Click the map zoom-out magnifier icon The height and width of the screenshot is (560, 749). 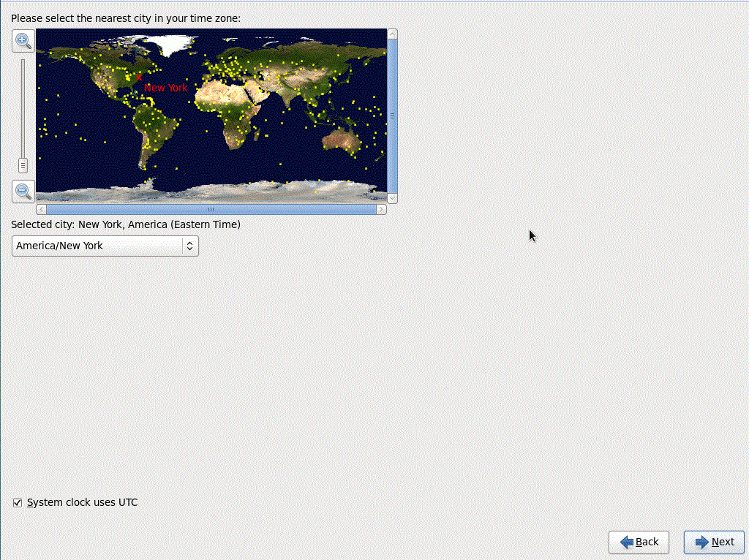[x=23, y=192]
